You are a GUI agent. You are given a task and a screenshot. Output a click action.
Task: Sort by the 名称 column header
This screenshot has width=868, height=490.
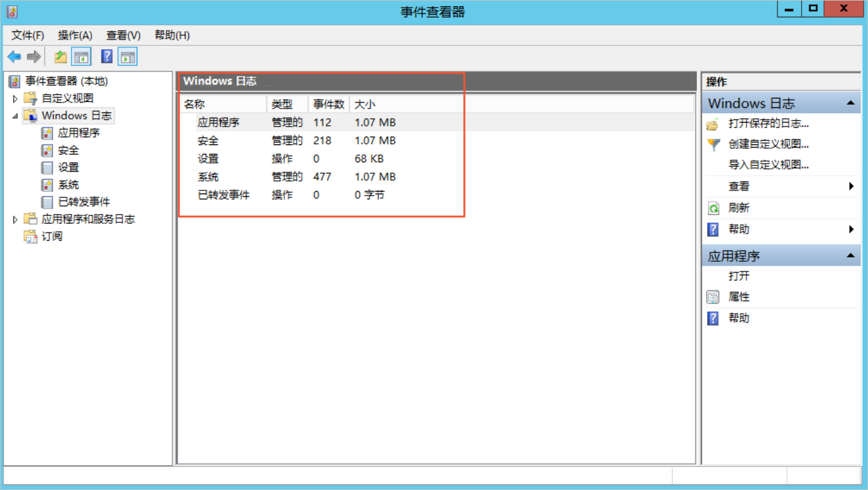tap(223, 104)
